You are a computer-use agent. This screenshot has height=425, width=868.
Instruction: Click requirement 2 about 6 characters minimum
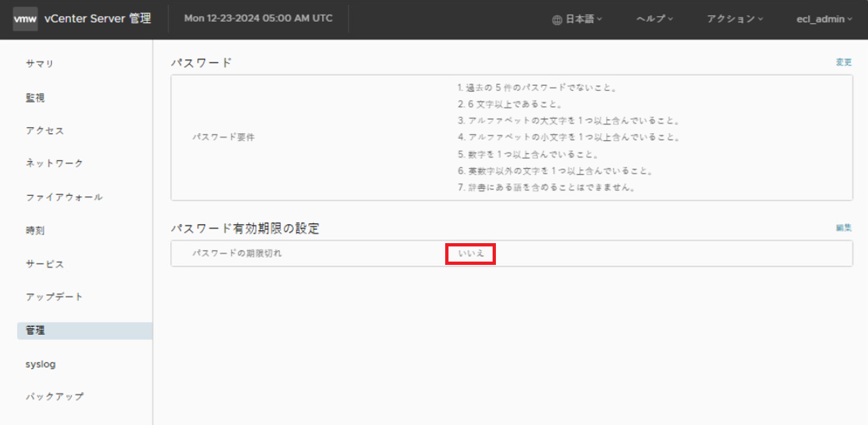coord(509,104)
